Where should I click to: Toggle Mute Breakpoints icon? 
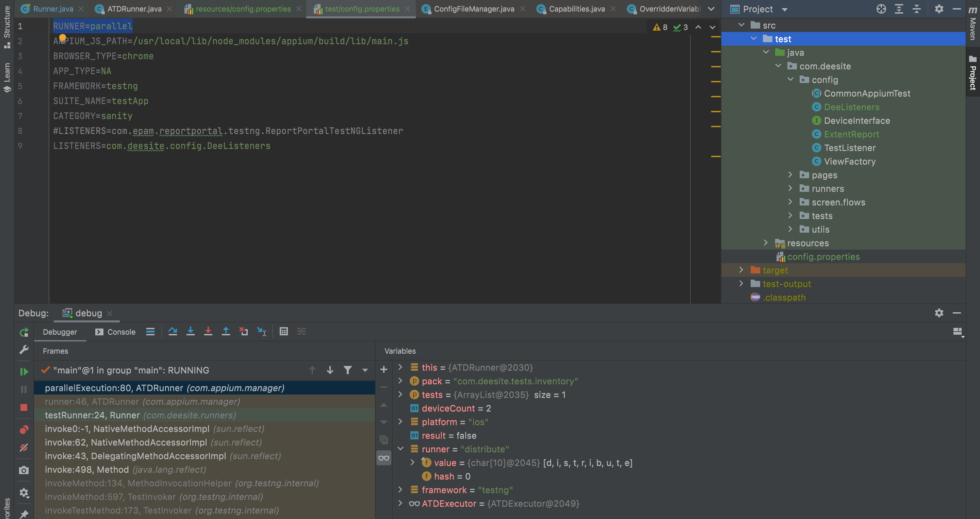tap(24, 448)
